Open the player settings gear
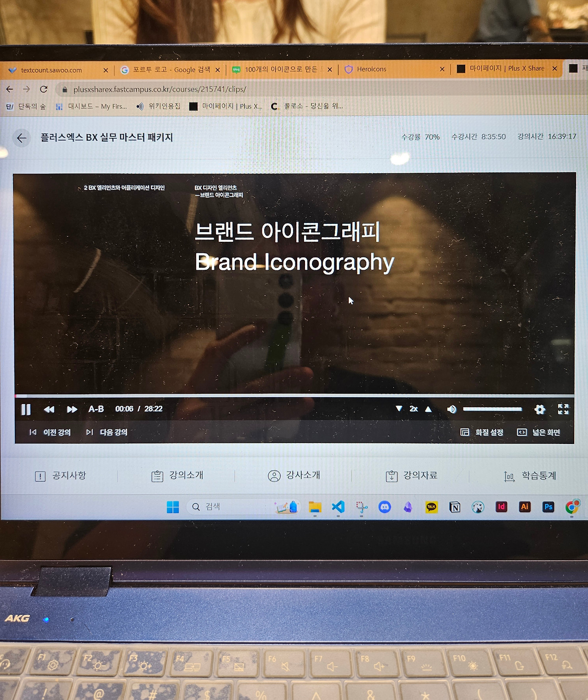Screen dimensions: 588x700 click(x=540, y=409)
